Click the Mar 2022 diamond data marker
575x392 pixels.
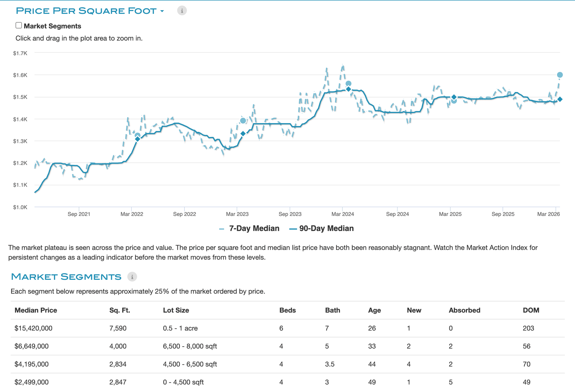pos(137,139)
